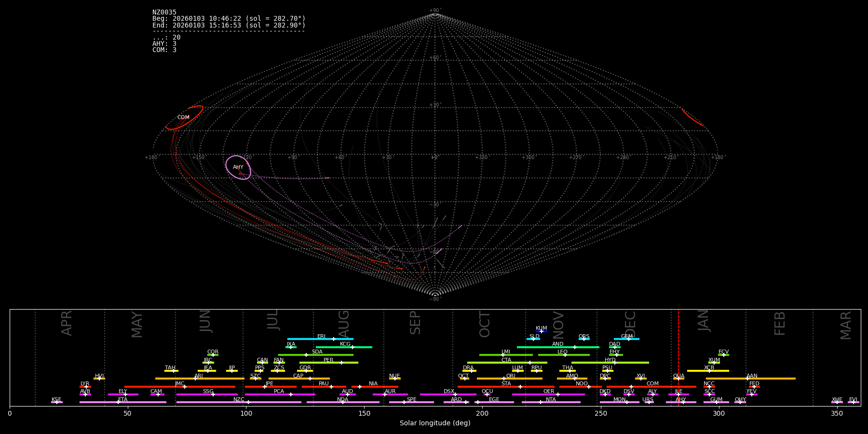
Task: Click the QUA shower peak marker
Action: point(678,379)
